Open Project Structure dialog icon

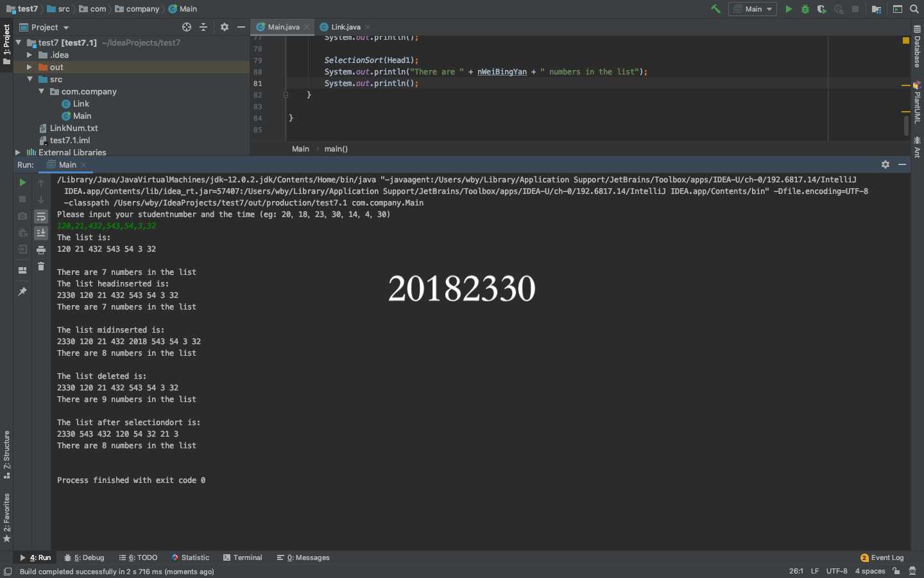pos(877,9)
